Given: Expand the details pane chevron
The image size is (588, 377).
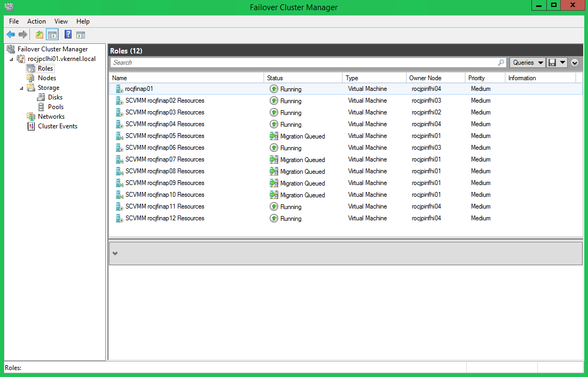Looking at the screenshot, I should [115, 253].
